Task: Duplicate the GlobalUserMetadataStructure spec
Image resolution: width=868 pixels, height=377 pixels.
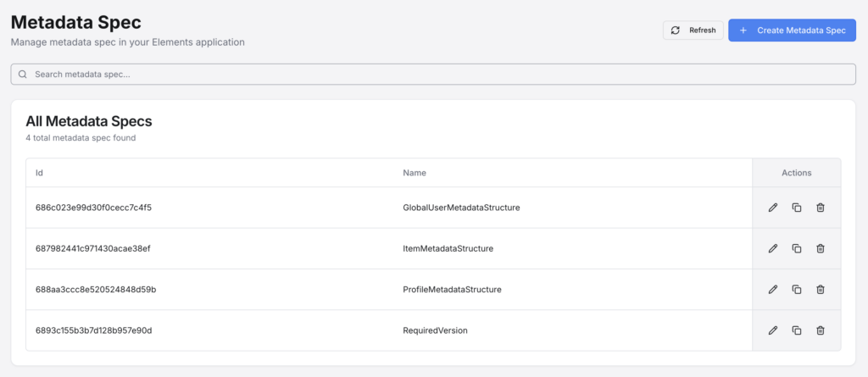Action: [x=796, y=208]
